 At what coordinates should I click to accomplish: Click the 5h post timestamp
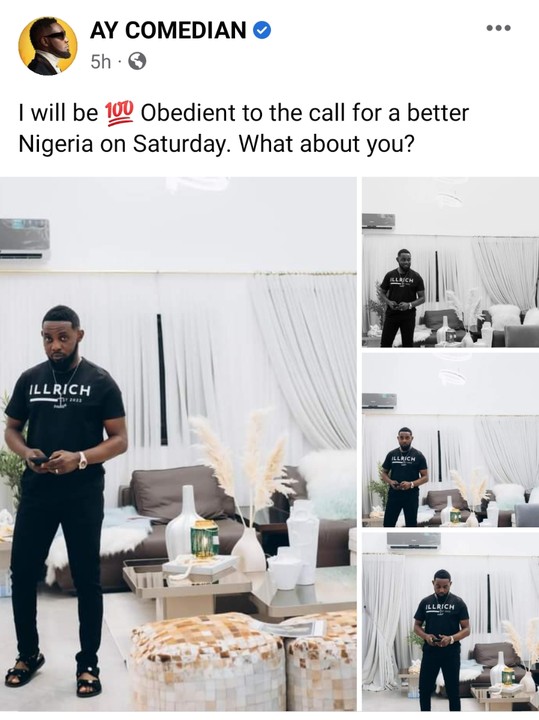click(x=101, y=62)
